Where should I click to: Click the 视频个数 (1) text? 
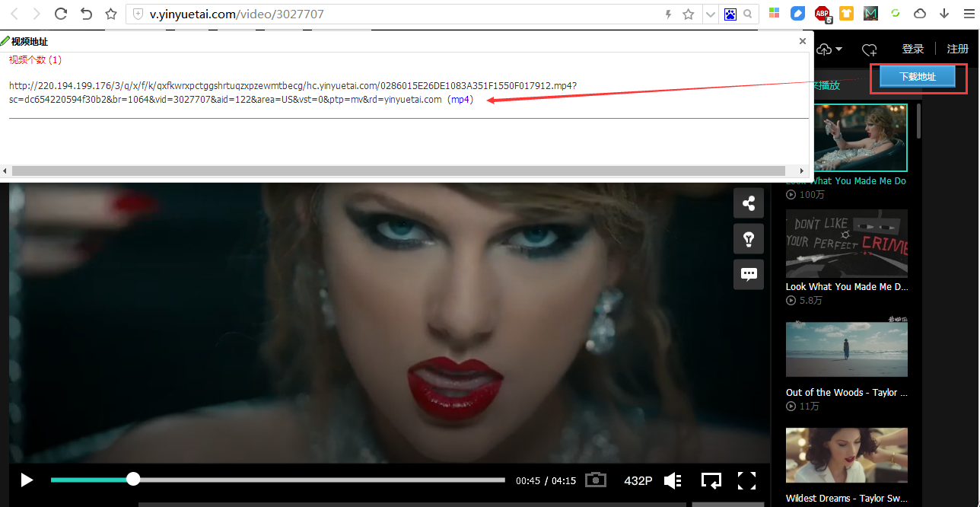click(35, 59)
